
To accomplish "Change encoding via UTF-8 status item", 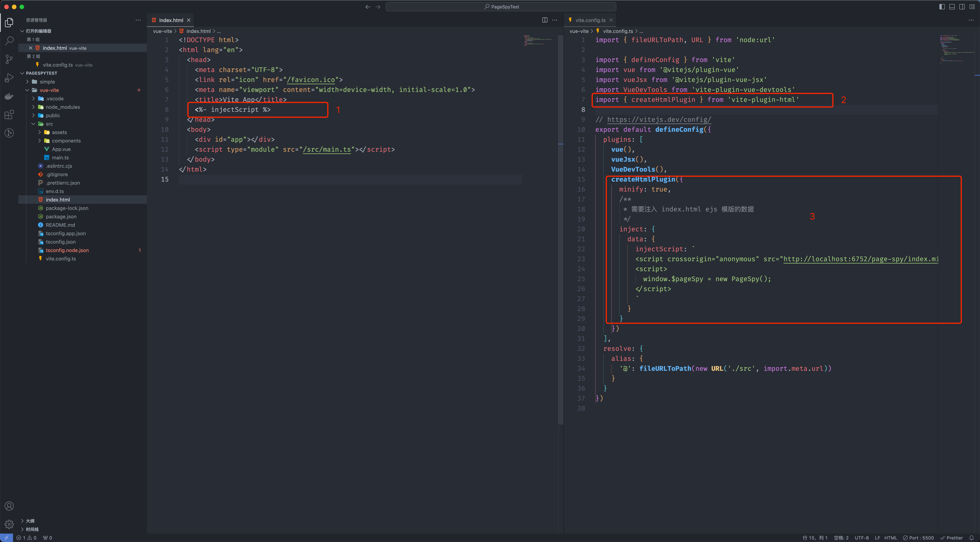I will pos(861,538).
